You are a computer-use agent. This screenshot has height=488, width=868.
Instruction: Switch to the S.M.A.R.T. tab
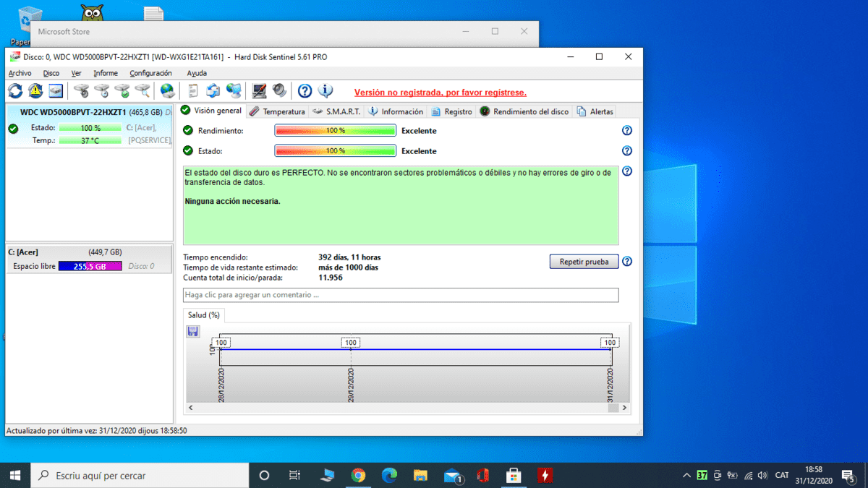click(337, 111)
